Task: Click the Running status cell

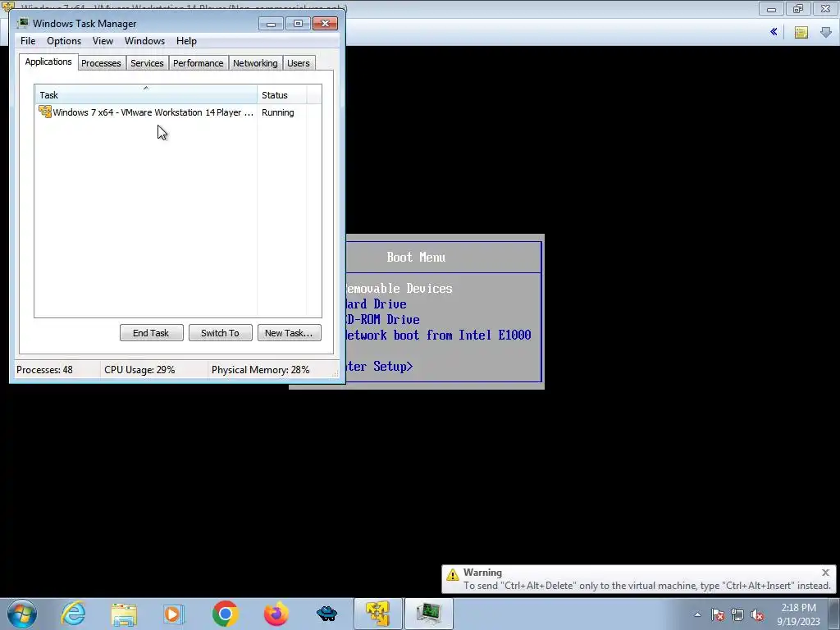Action: click(x=277, y=112)
